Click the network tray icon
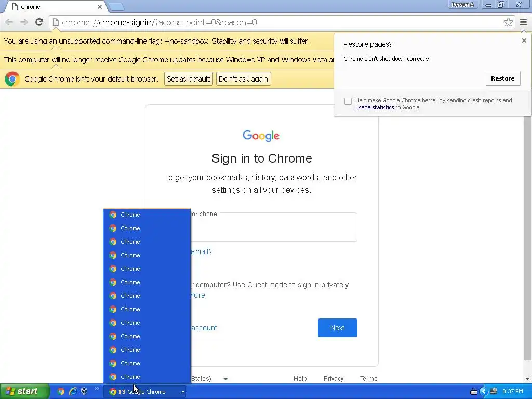Viewport: 532px width, 399px height. point(494,392)
